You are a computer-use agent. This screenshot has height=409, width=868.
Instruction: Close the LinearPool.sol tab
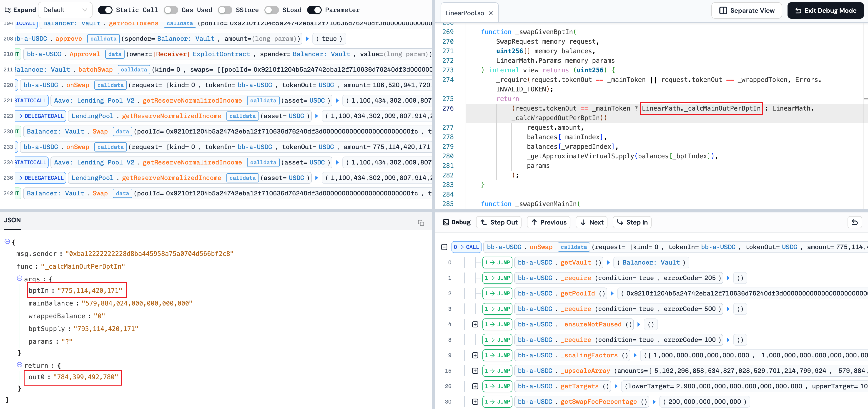coord(491,13)
